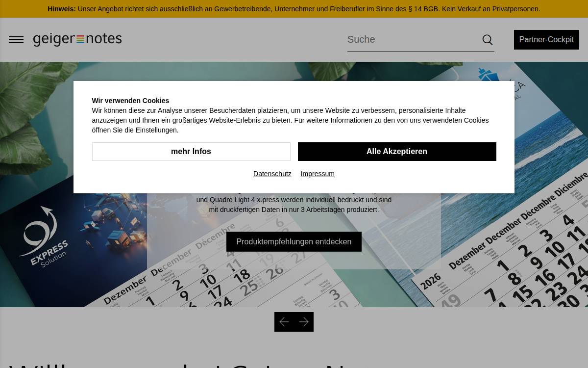Open the Impressum link
Viewport: 588px width, 368px height.
[318, 174]
